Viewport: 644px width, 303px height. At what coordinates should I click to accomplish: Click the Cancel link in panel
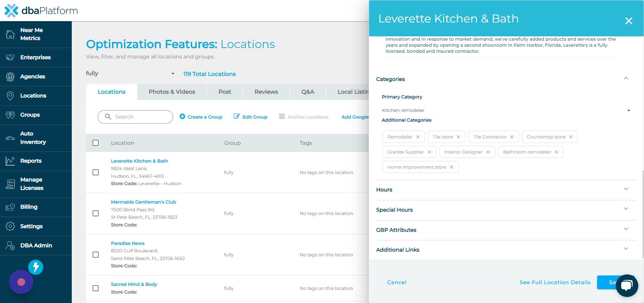(397, 282)
